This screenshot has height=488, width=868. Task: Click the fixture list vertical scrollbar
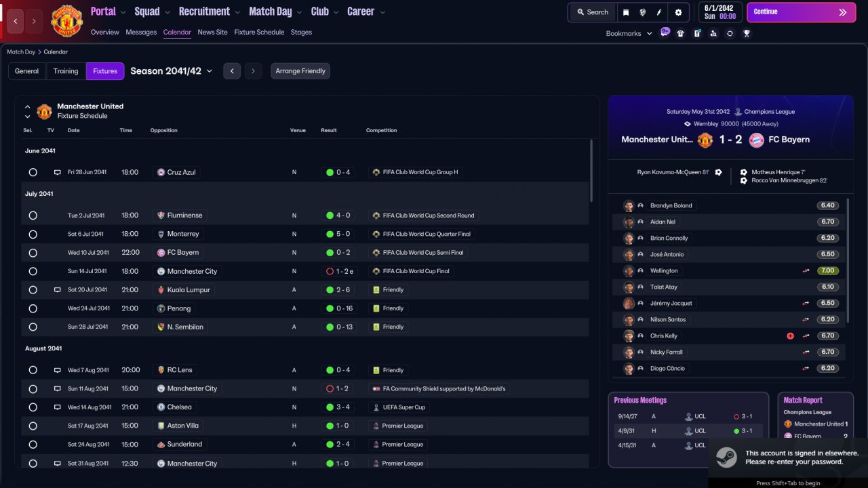point(591,169)
